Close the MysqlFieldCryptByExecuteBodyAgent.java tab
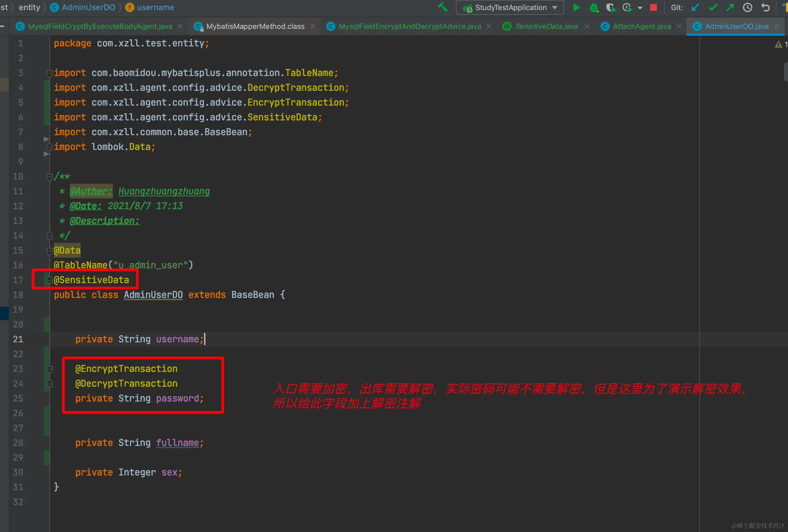This screenshot has height=532, width=788. (180, 27)
